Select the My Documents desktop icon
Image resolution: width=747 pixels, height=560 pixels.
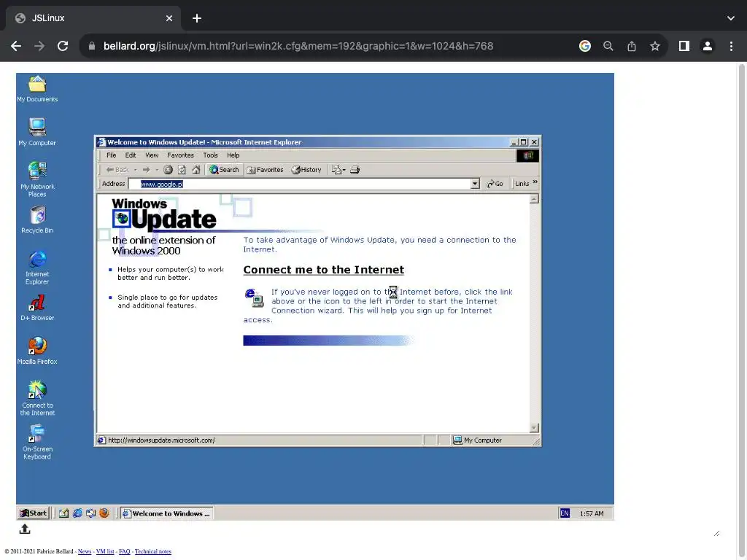coord(37,89)
